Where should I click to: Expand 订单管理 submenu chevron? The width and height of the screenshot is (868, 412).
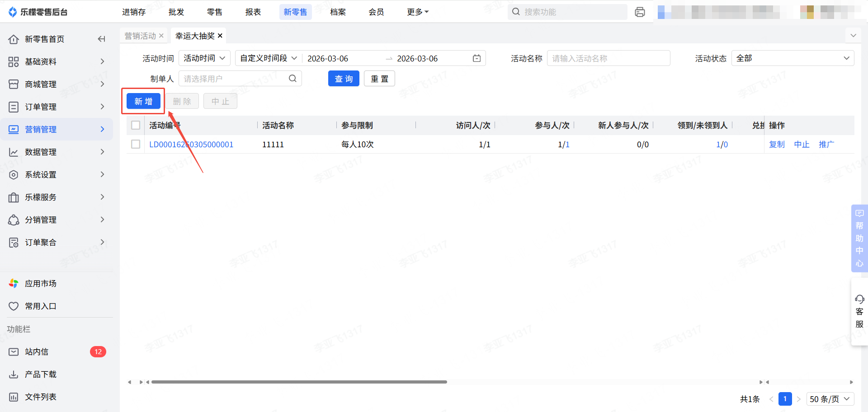coord(103,107)
